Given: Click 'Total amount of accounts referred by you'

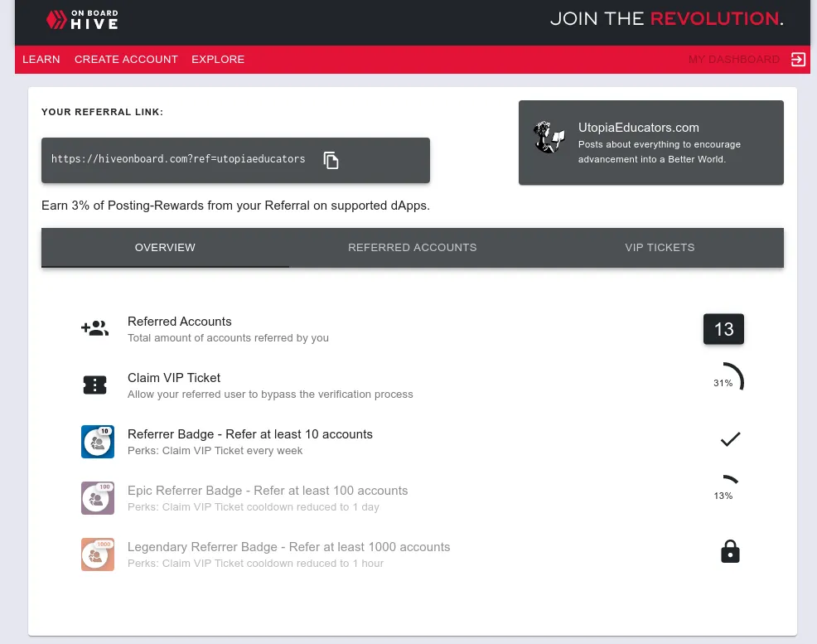Looking at the screenshot, I should click(228, 337).
